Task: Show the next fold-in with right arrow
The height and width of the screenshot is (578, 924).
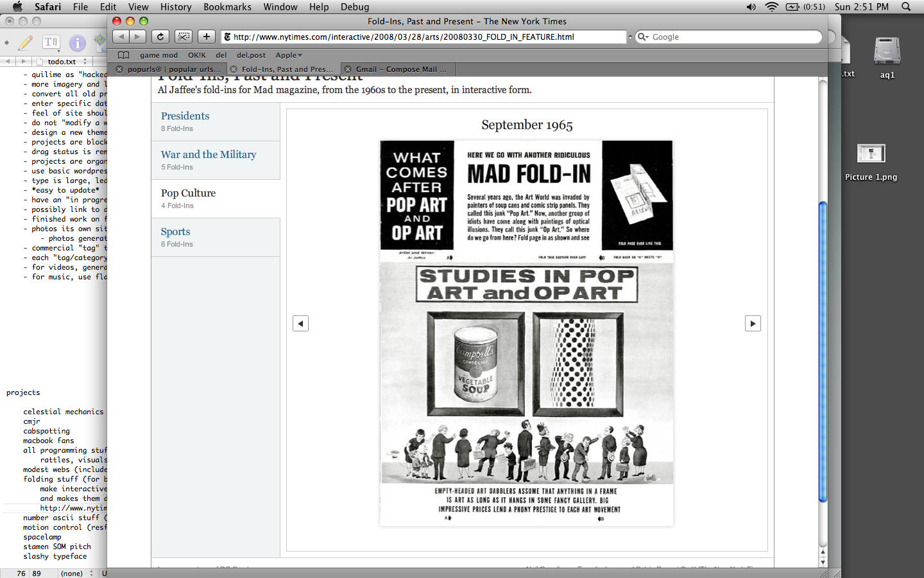Action: click(753, 323)
